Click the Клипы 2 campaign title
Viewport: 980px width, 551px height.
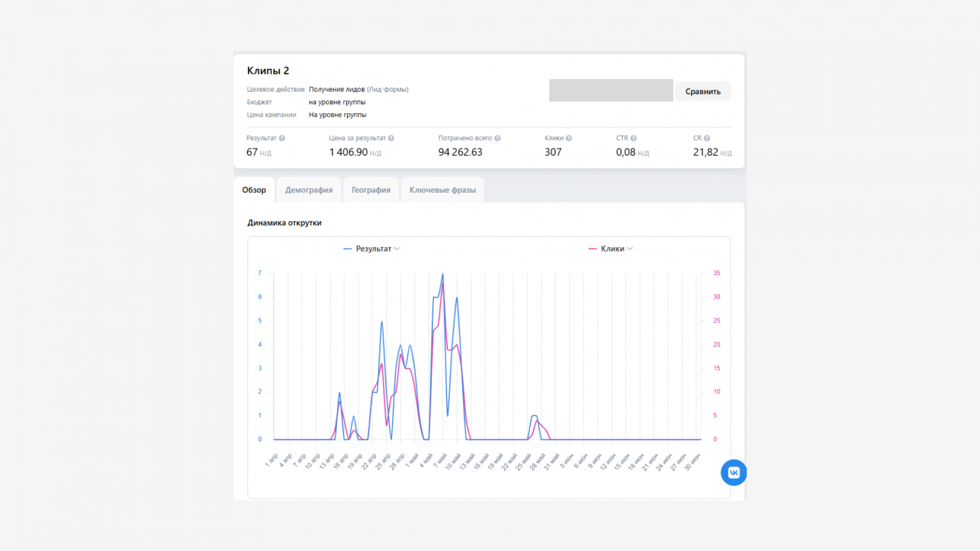coord(268,71)
